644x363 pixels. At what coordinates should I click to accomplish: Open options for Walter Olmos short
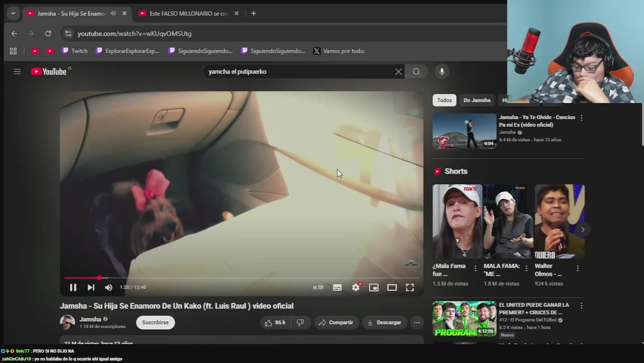(578, 269)
